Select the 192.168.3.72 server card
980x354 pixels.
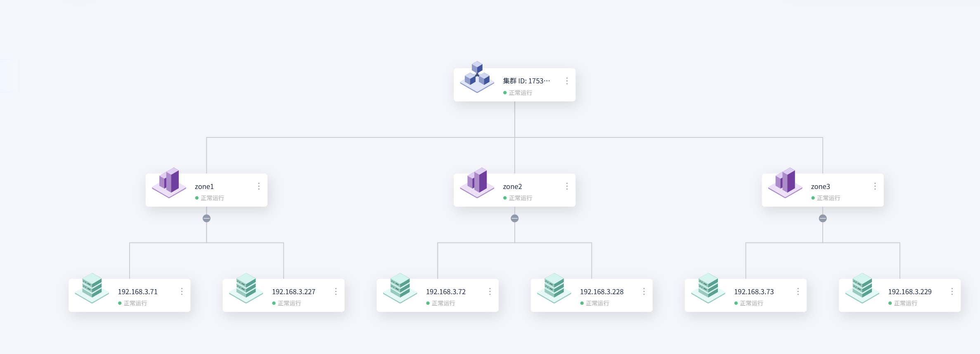pos(438,295)
